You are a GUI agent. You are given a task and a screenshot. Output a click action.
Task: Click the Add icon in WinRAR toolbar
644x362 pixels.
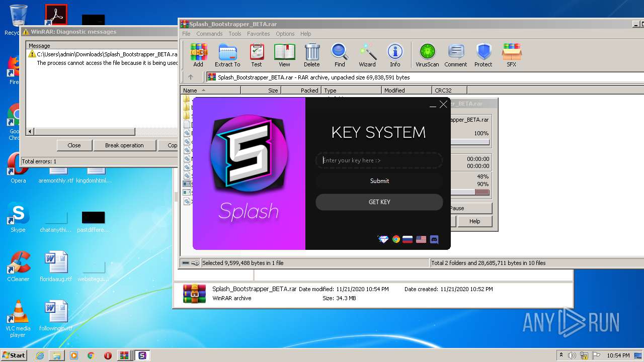(x=198, y=55)
